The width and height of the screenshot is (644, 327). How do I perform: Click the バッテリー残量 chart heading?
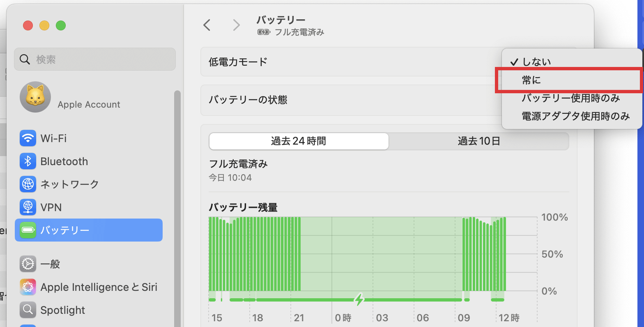(x=243, y=207)
